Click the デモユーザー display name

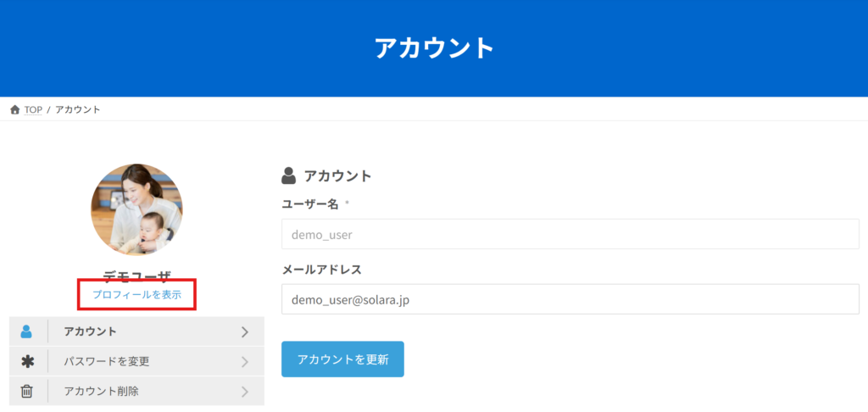(x=136, y=276)
